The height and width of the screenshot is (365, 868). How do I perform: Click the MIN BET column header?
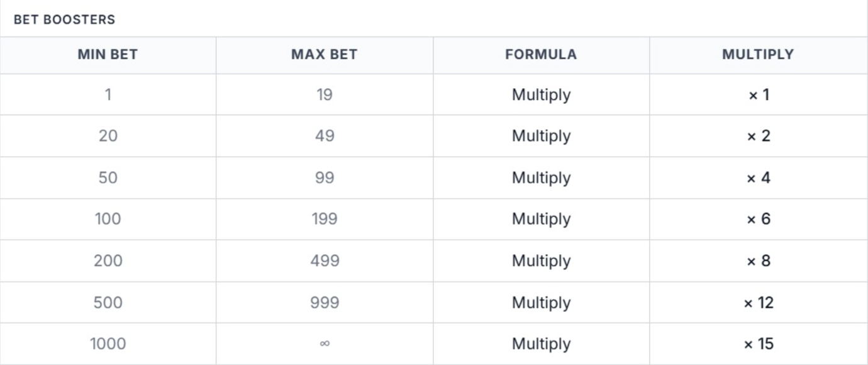pyautogui.click(x=108, y=55)
